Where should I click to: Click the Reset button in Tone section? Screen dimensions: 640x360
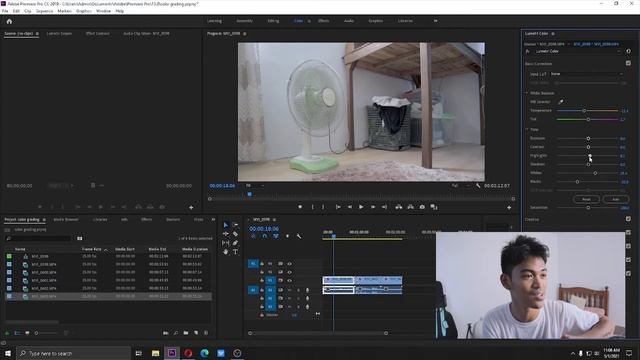click(x=586, y=199)
